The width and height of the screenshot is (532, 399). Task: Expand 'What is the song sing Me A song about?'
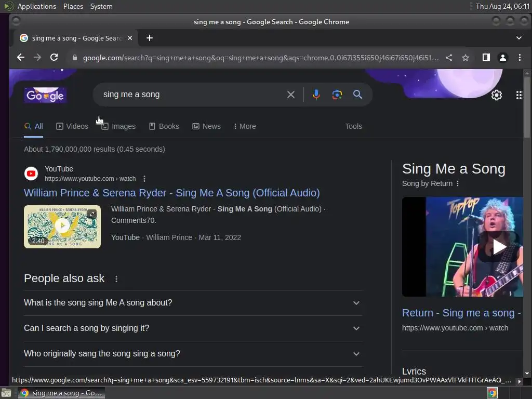(193, 303)
